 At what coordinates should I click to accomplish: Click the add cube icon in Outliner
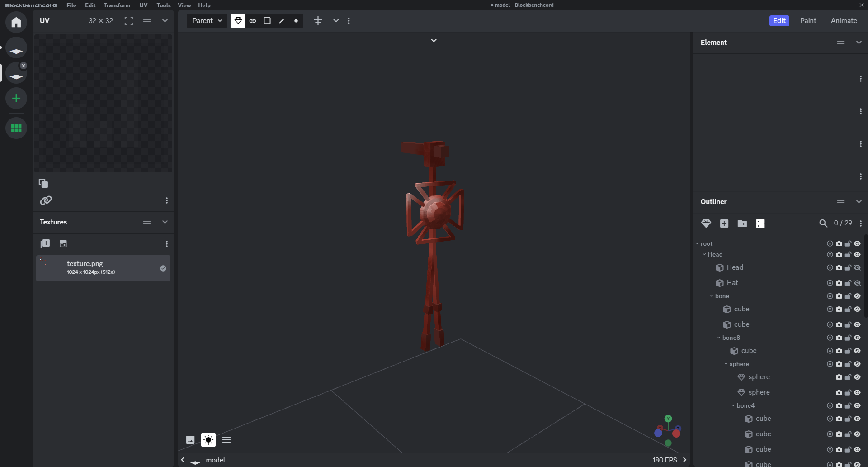(x=724, y=224)
